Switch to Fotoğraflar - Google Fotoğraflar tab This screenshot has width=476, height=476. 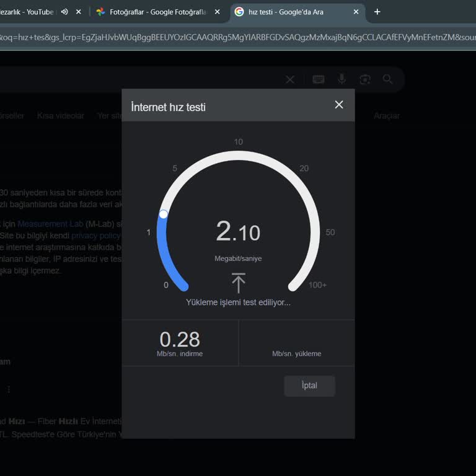(158, 12)
